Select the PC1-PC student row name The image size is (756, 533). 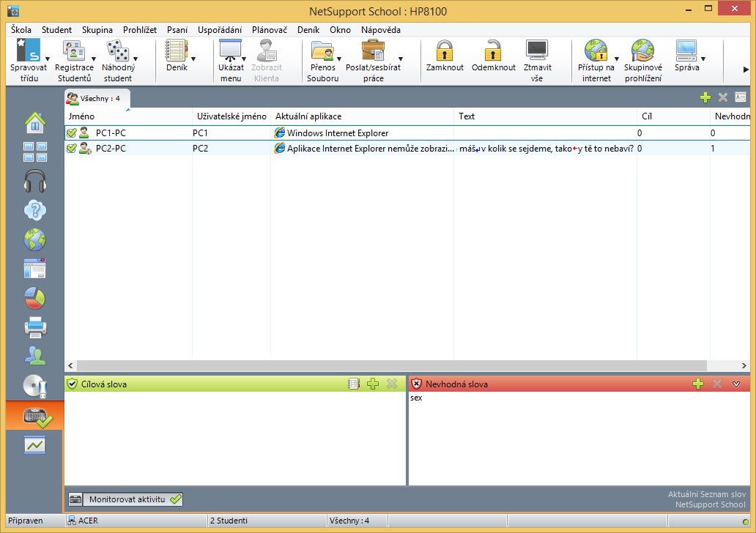click(111, 133)
